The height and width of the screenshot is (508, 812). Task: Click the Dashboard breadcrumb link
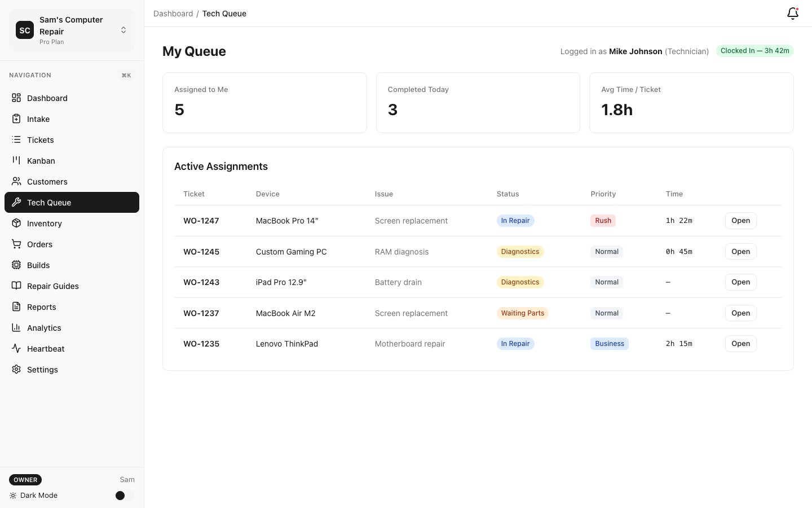(173, 14)
